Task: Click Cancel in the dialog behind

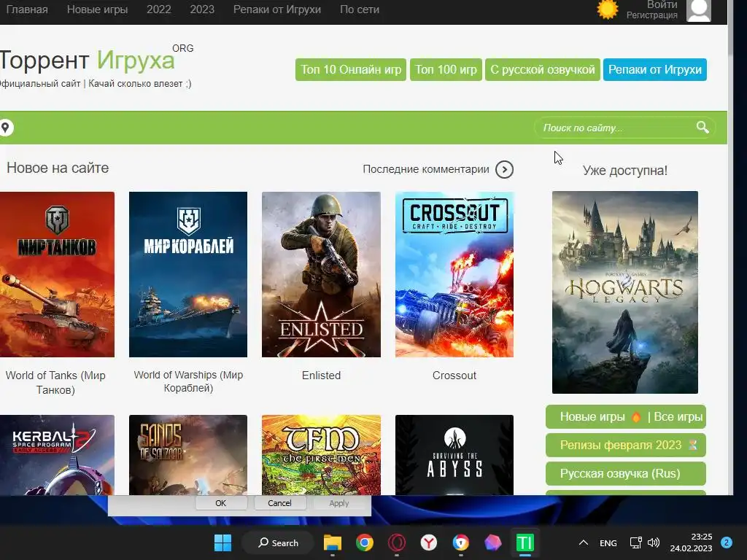Action: pos(279,503)
